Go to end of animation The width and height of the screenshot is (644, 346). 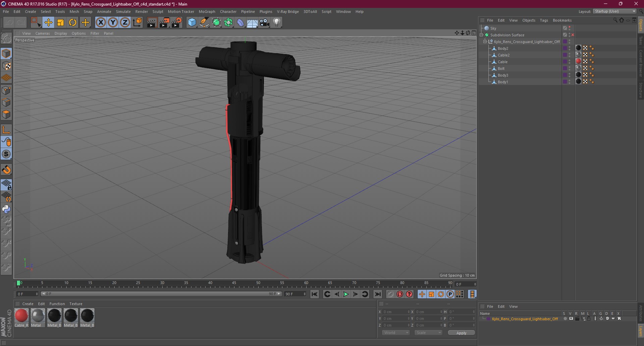(377, 294)
